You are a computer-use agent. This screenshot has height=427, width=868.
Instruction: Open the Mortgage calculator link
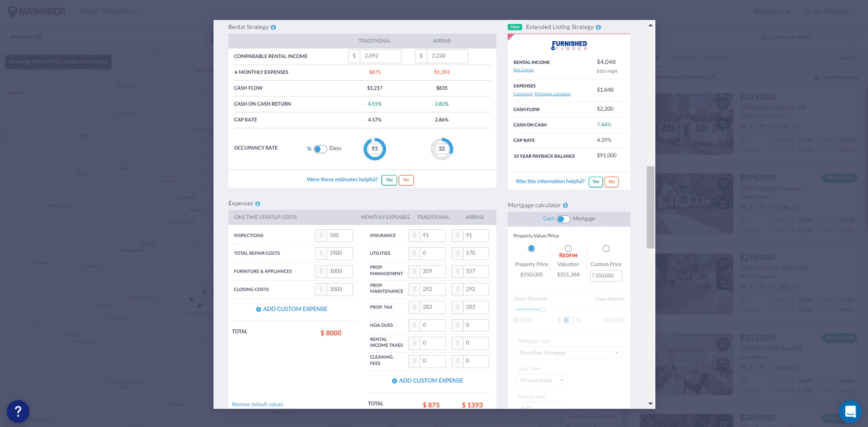pos(552,94)
